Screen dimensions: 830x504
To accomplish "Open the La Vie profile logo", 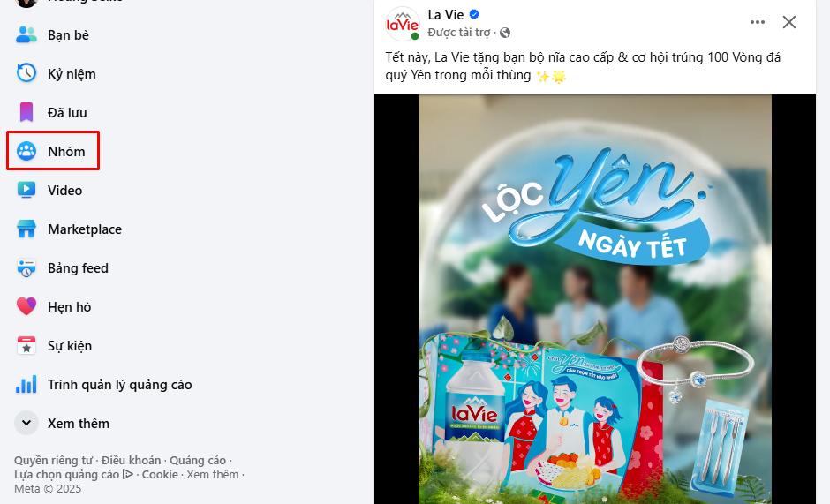I will coord(403,24).
